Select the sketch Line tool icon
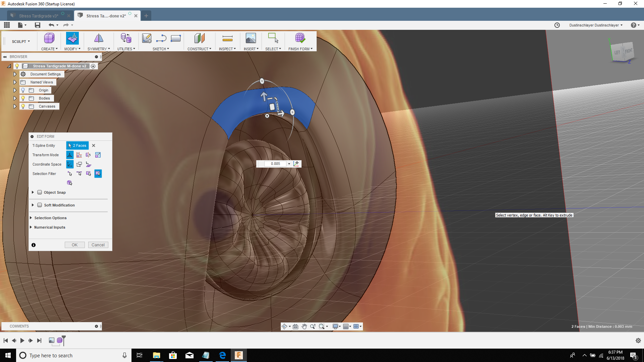Image resolution: width=644 pixels, height=362 pixels. [161, 38]
